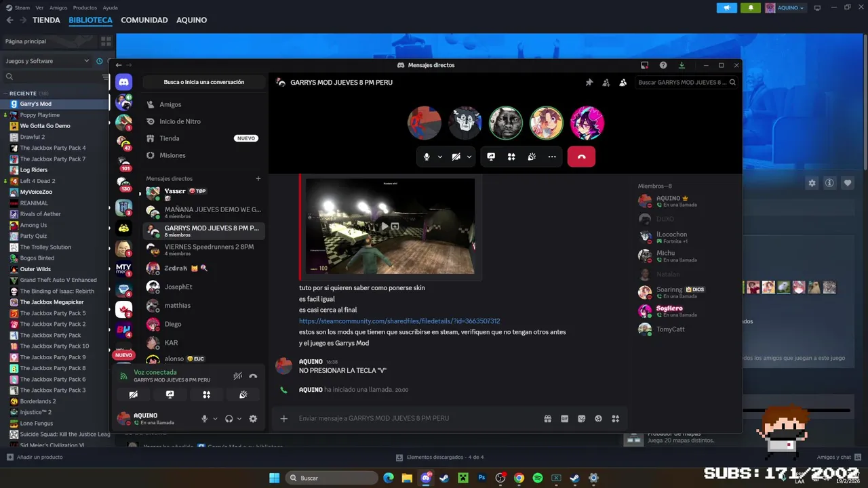
Task: Open VIERNES Speedrunners 2 8PM group
Action: (203, 249)
